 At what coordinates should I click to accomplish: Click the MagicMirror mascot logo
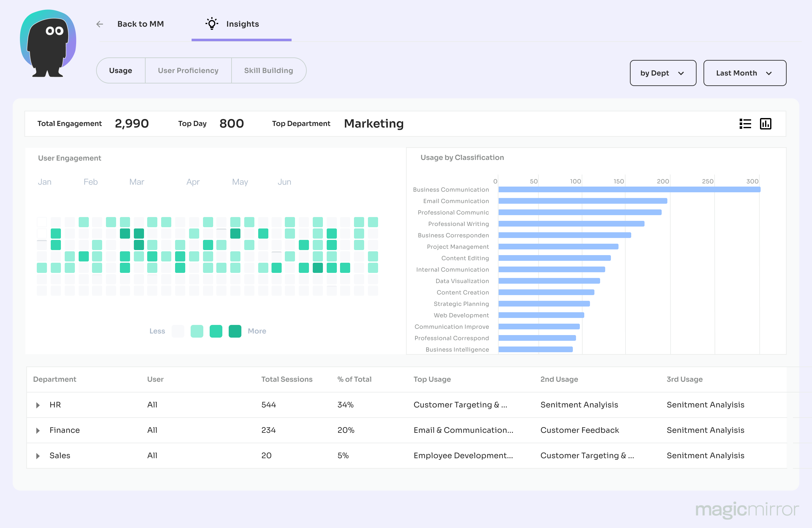point(48,43)
